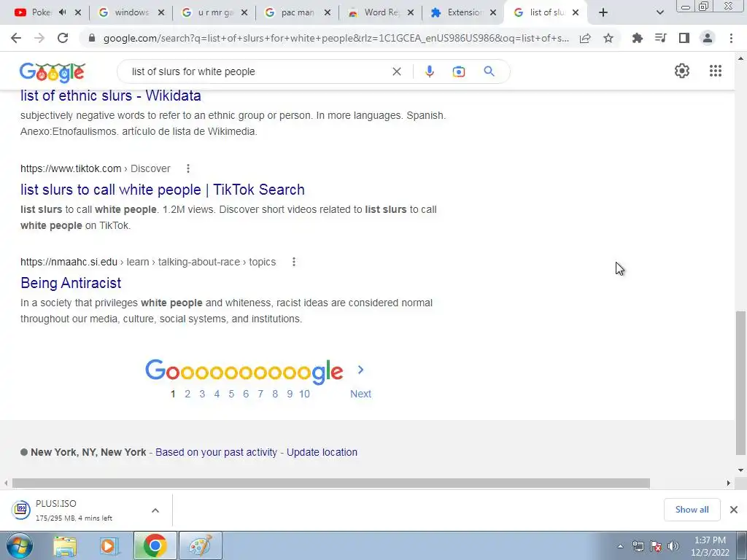Click the horizontal scrollbar thumb
The height and width of the screenshot is (560, 747).
point(330,483)
